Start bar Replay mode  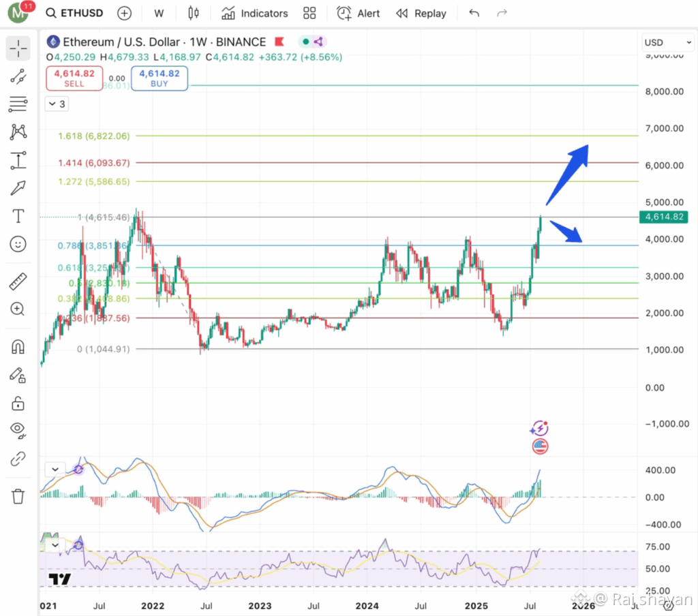point(421,14)
